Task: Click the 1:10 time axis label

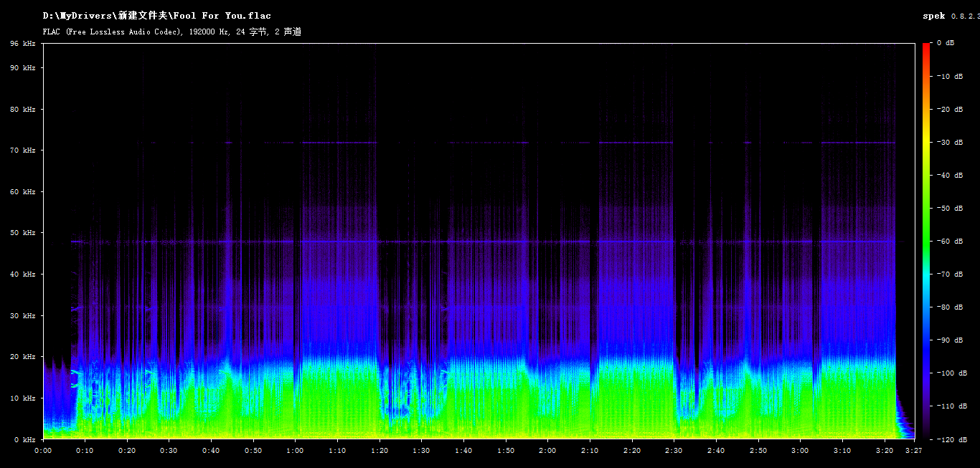Action: coord(337,451)
